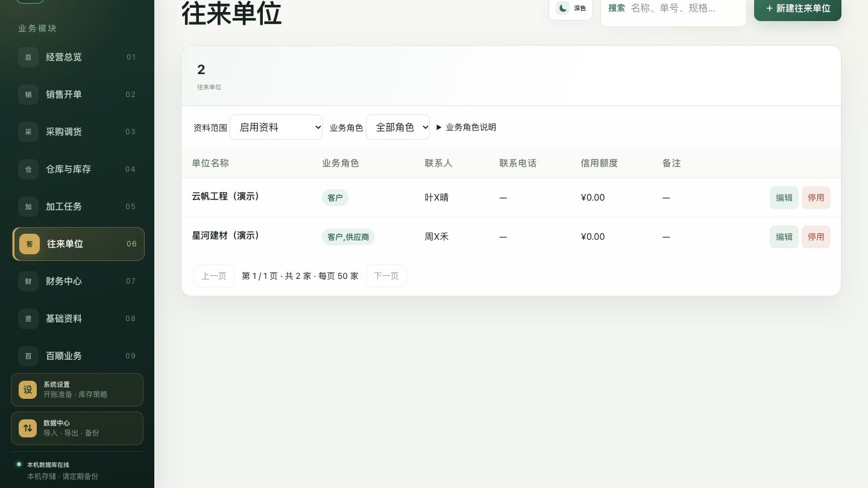This screenshot has width=868, height=488.
Task: Click the 总 icon for 经营总览
Action: [x=28, y=57]
